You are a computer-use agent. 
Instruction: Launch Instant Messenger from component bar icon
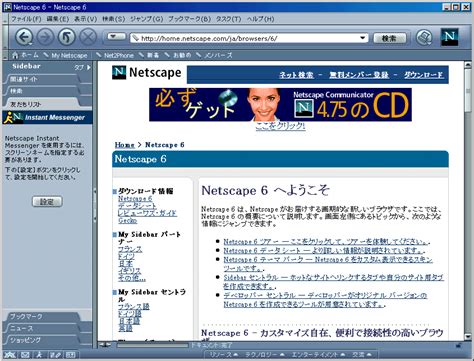tap(40, 355)
